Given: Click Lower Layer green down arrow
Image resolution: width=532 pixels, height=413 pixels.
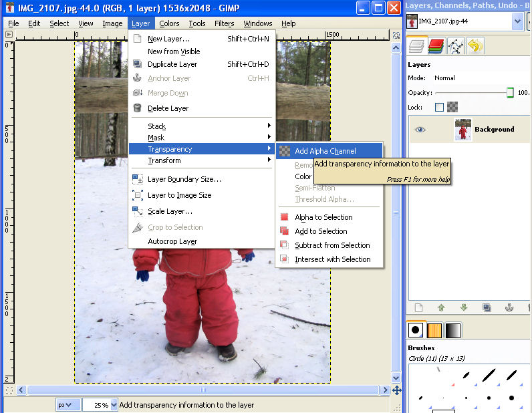Looking at the screenshot, I should coord(464,307).
